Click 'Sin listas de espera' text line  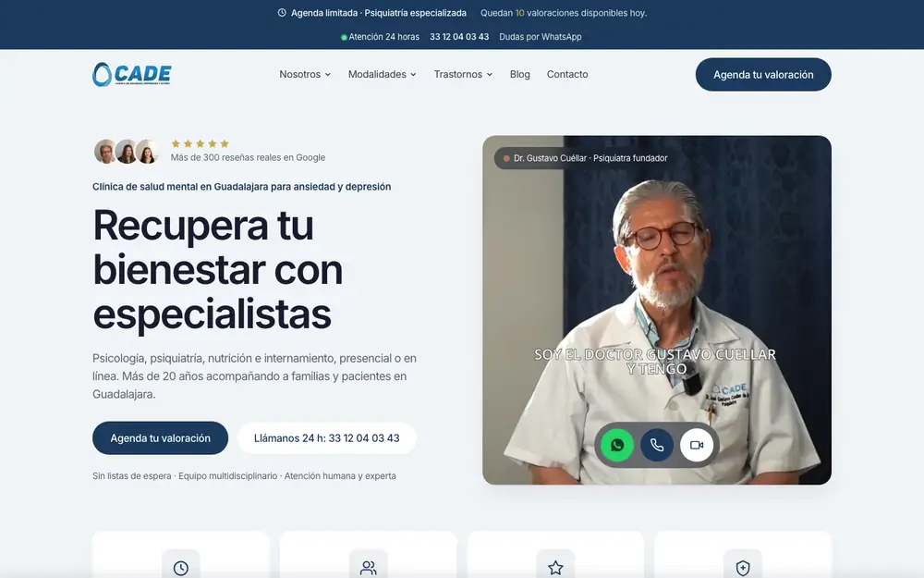(x=244, y=476)
